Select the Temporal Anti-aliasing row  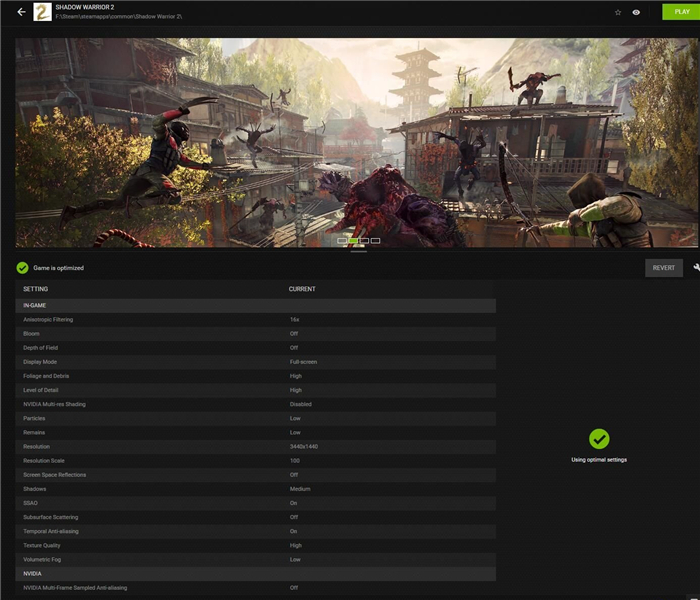[255, 531]
